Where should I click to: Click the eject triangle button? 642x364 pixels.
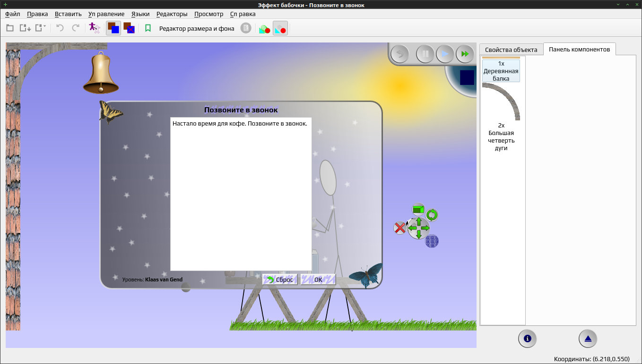588,339
